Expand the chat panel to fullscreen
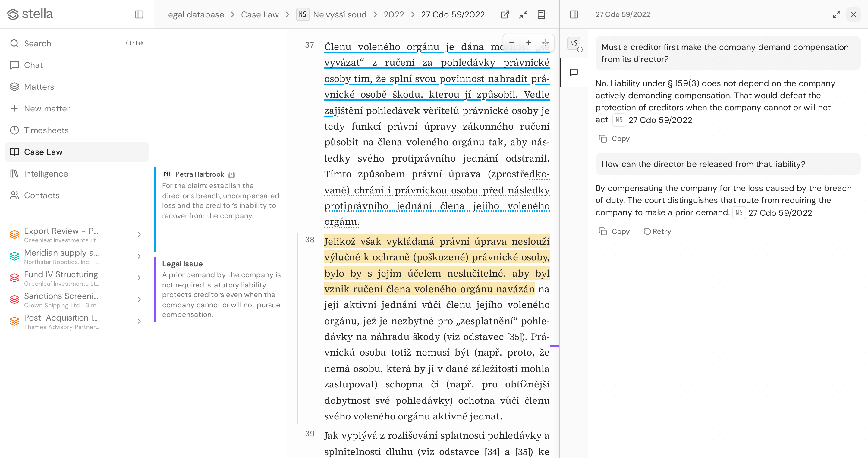The width and height of the screenshot is (868, 458). pyautogui.click(x=836, y=14)
